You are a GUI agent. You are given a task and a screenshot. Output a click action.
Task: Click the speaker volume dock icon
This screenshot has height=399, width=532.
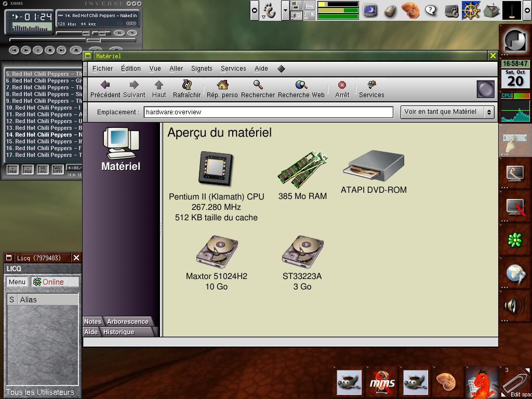click(x=515, y=305)
